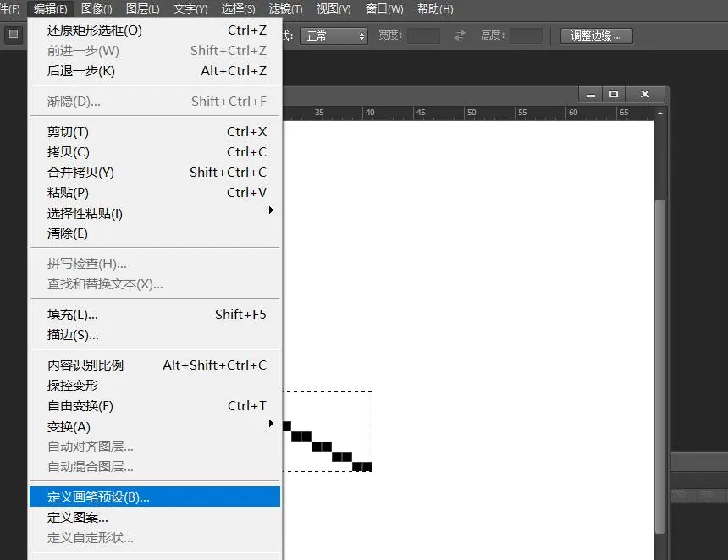Select 清除 menu item
This screenshot has height=560, width=728.
155,233
